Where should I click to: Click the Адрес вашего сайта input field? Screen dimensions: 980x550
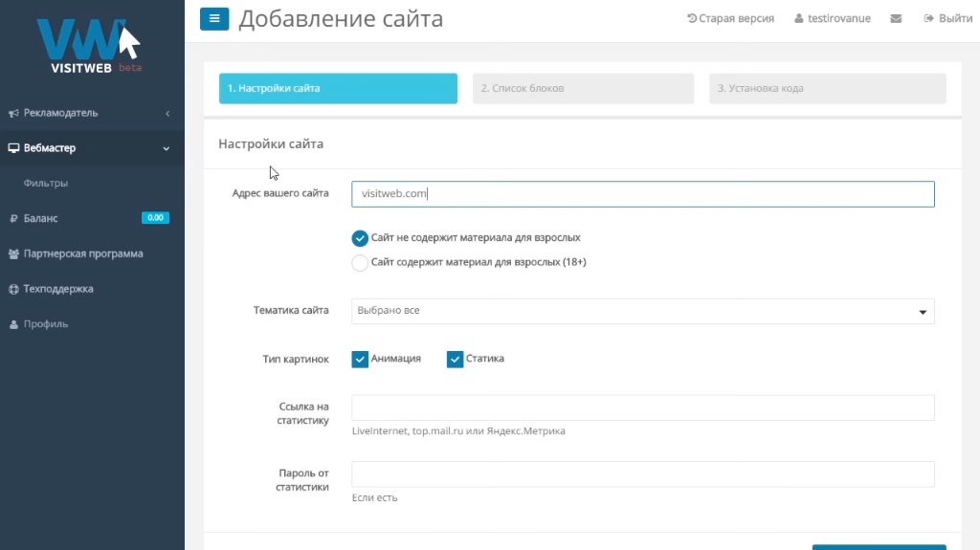click(x=642, y=194)
